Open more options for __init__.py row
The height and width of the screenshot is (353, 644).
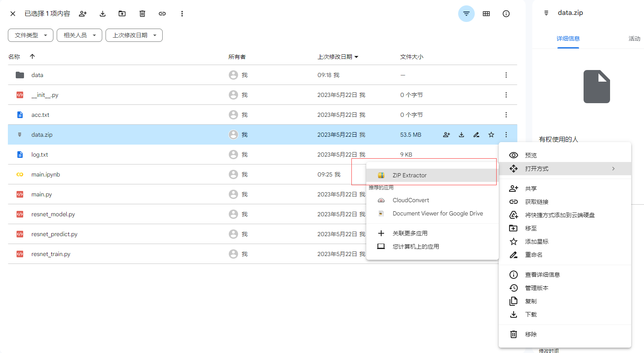coord(506,95)
